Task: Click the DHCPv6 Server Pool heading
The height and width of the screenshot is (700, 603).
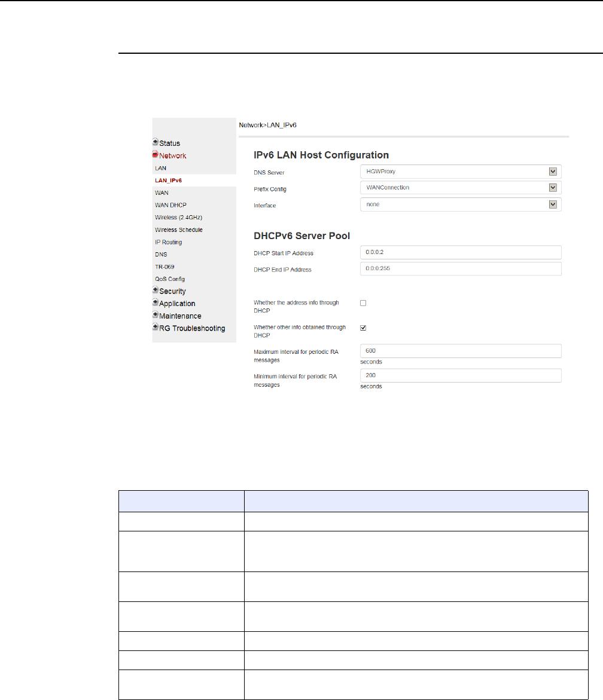Action: tap(302, 236)
